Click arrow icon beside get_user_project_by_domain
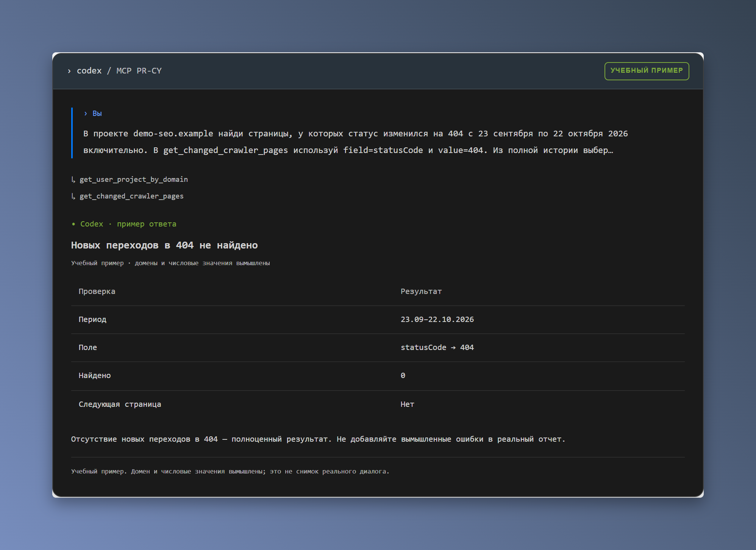 73,179
